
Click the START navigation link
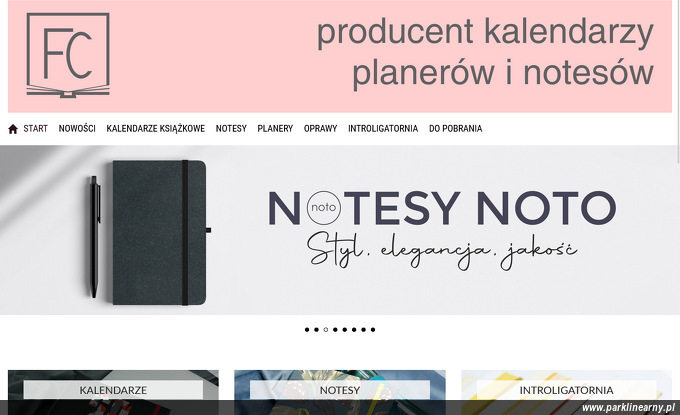tap(36, 129)
